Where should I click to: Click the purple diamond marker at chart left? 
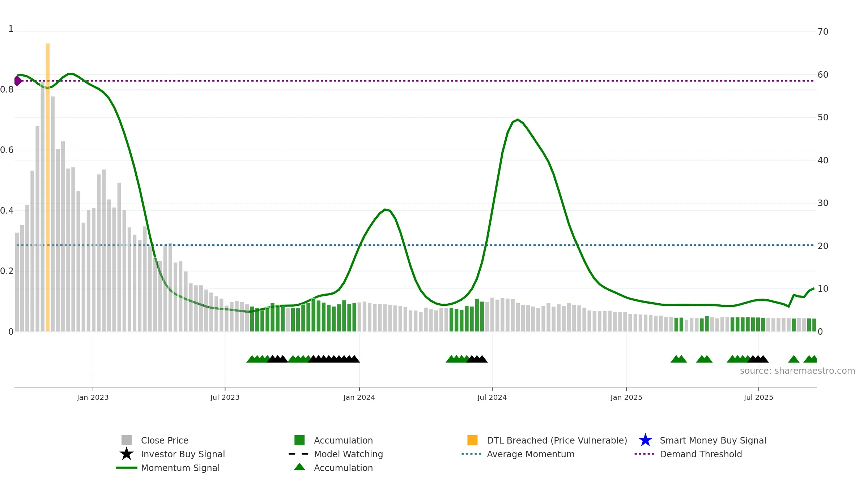(18, 81)
